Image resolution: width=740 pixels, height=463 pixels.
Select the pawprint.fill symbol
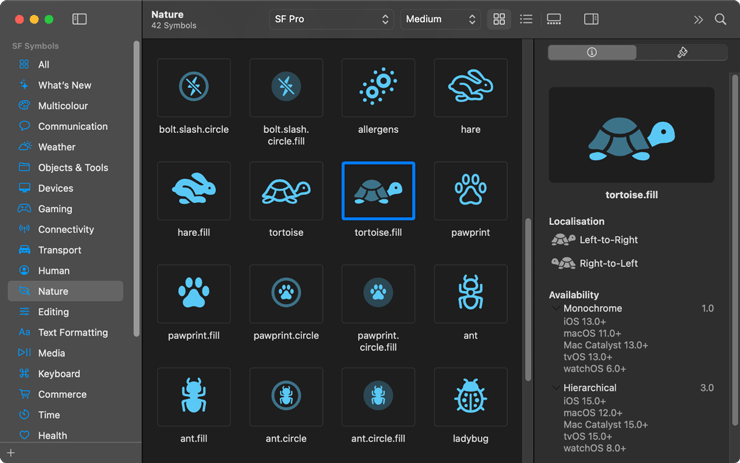(x=193, y=294)
